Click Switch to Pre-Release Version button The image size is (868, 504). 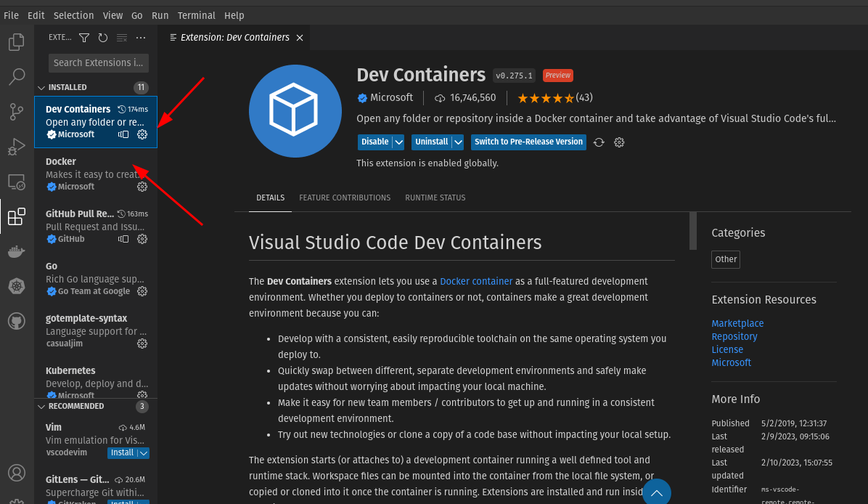point(528,142)
